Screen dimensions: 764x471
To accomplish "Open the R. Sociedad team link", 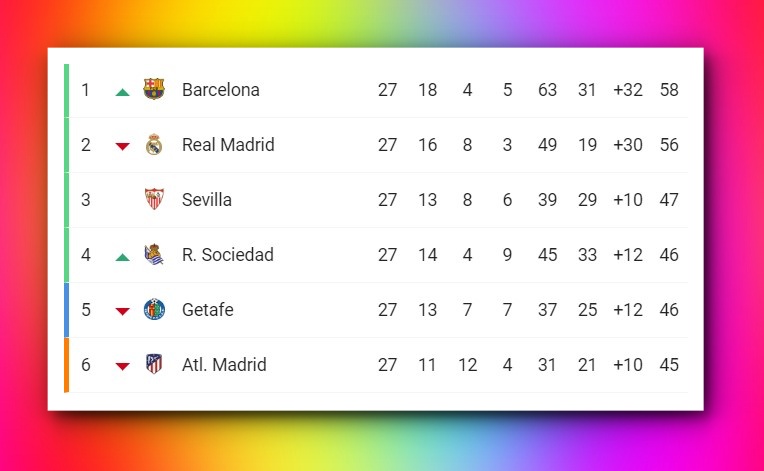I will 227,255.
